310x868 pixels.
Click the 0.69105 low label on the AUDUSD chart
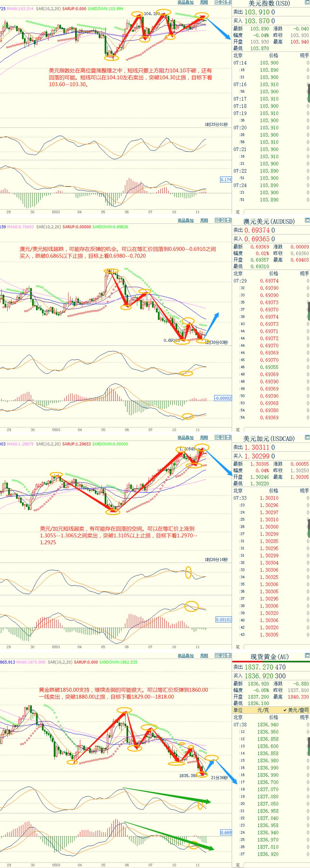pos(172,340)
